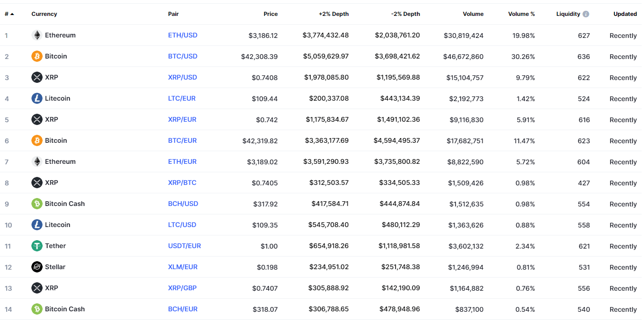Follow the LTC/EUR pair link
The width and height of the screenshot is (644, 323).
coord(182,98)
